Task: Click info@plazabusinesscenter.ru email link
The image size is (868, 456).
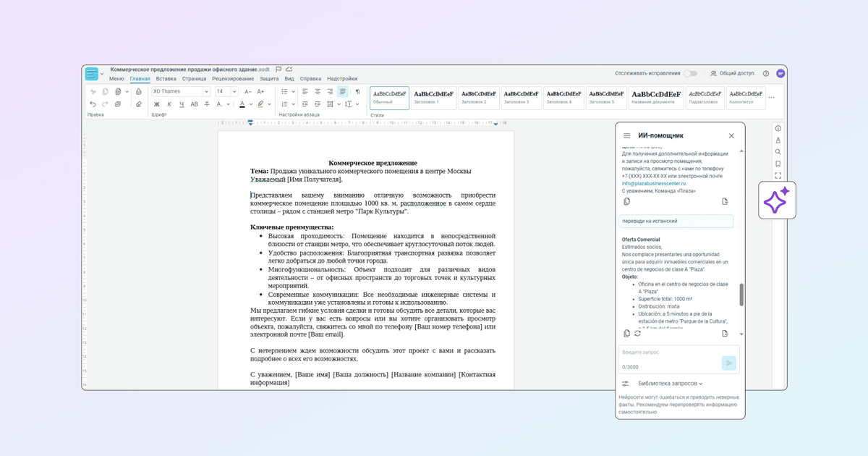Action: tap(654, 183)
